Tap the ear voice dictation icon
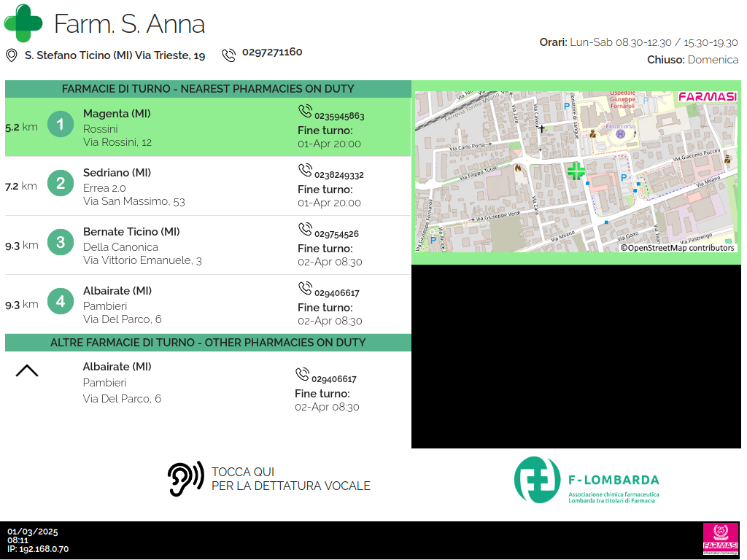The width and height of the screenshot is (747, 560). pos(185,479)
